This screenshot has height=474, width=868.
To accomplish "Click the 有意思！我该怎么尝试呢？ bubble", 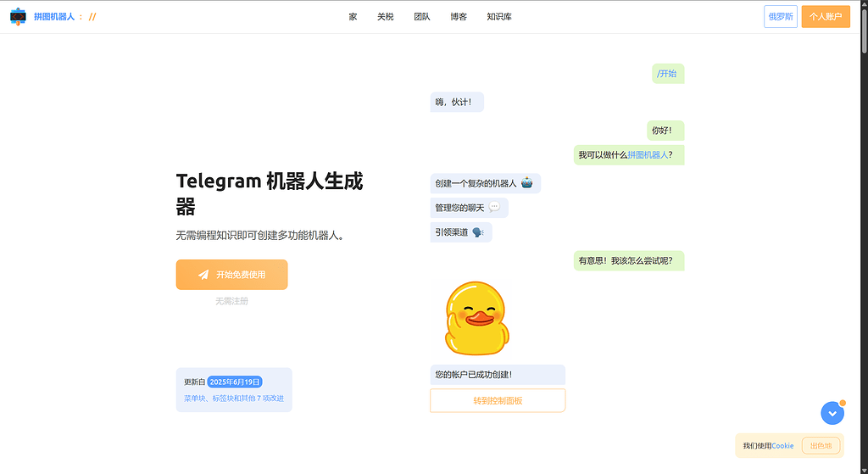I will coord(629,261).
